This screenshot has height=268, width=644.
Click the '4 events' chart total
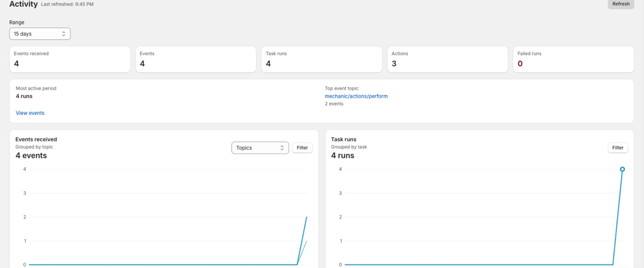point(31,155)
